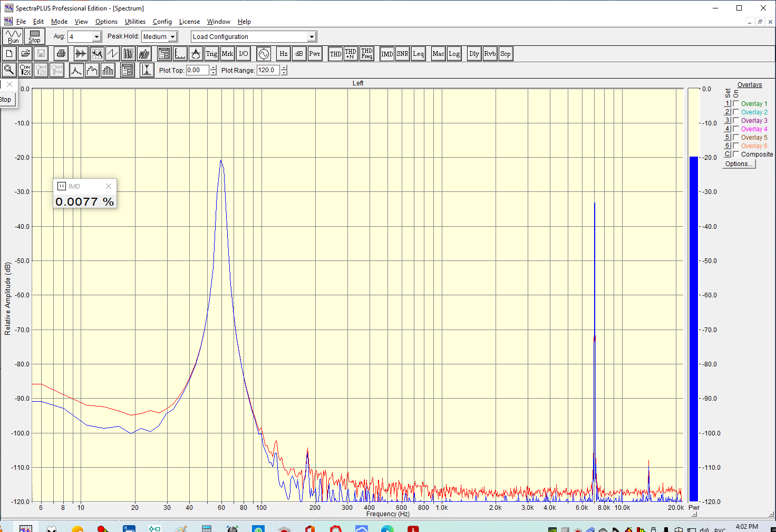Screen dimensions: 776x532
Task: Switch to bar graph plot style
Action: coord(108,70)
